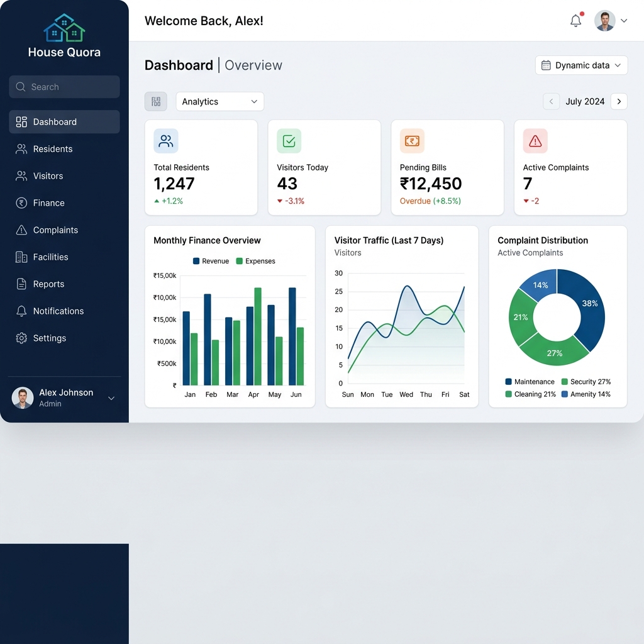Click the Notifications bell icon in sidebar

[21, 311]
